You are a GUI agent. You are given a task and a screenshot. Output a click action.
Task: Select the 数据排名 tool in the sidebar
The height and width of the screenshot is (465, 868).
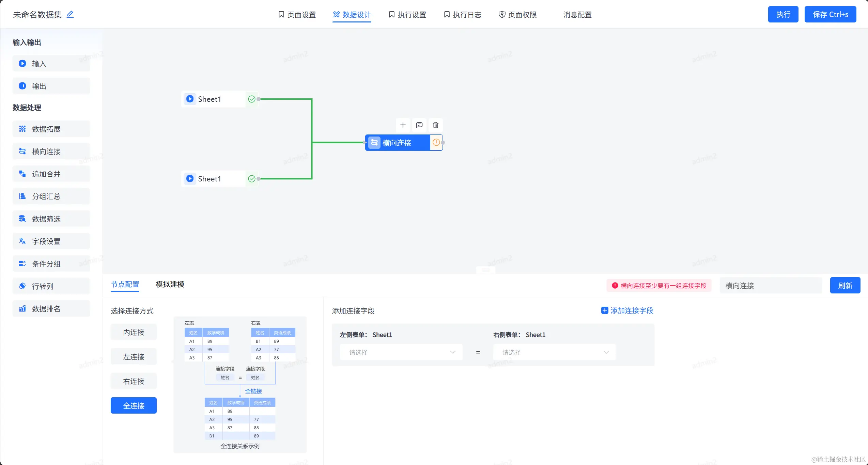(51, 309)
